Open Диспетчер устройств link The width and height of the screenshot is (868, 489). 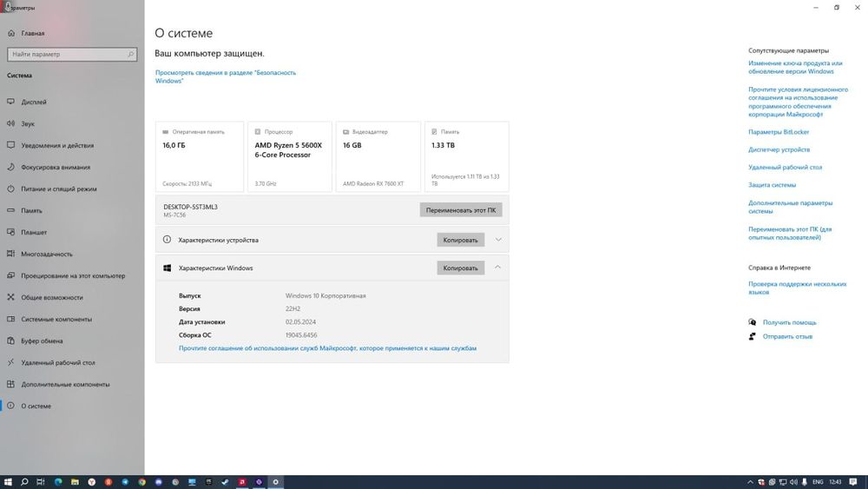tap(779, 149)
